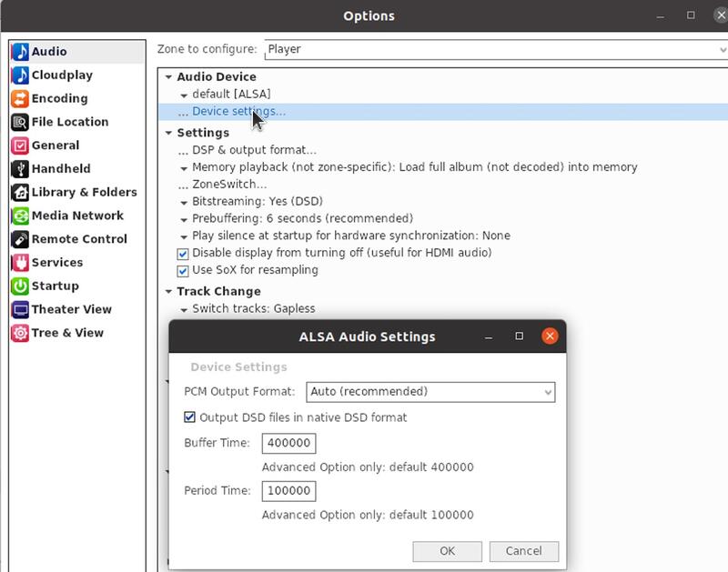Click the Buffer Time input field
The height and width of the screenshot is (572, 728).
click(288, 444)
